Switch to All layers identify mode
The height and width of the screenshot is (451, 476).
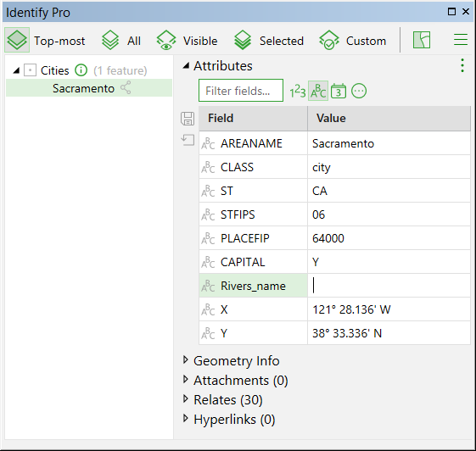121,40
